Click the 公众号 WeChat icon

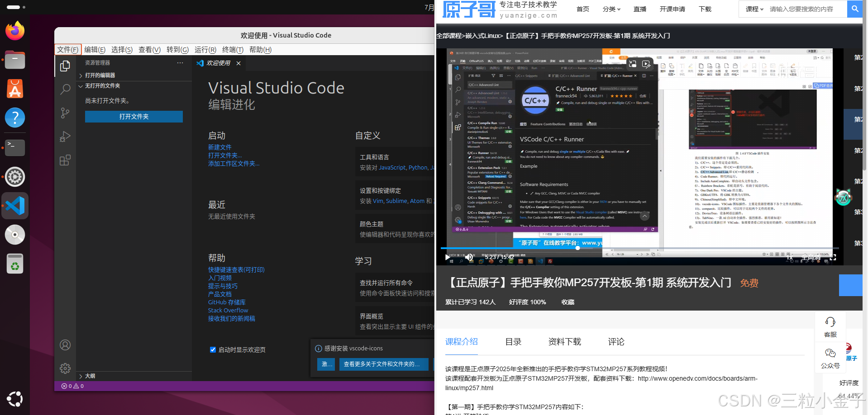click(x=830, y=358)
